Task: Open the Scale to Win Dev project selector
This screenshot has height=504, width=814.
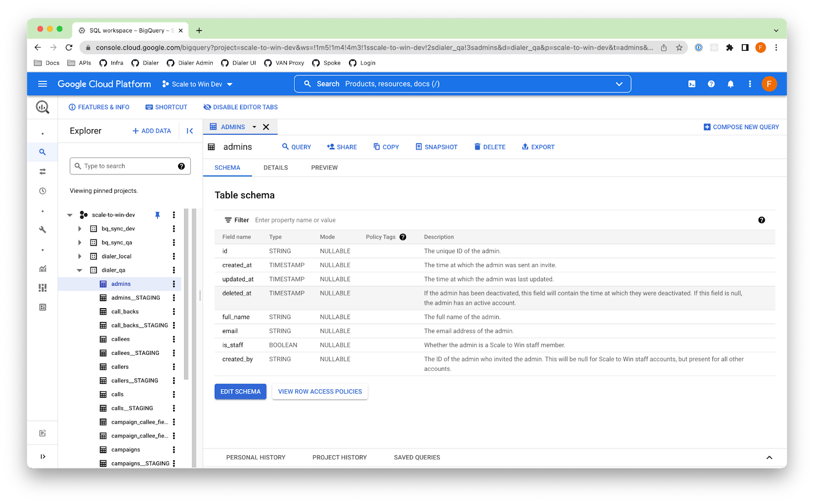Action: click(197, 84)
